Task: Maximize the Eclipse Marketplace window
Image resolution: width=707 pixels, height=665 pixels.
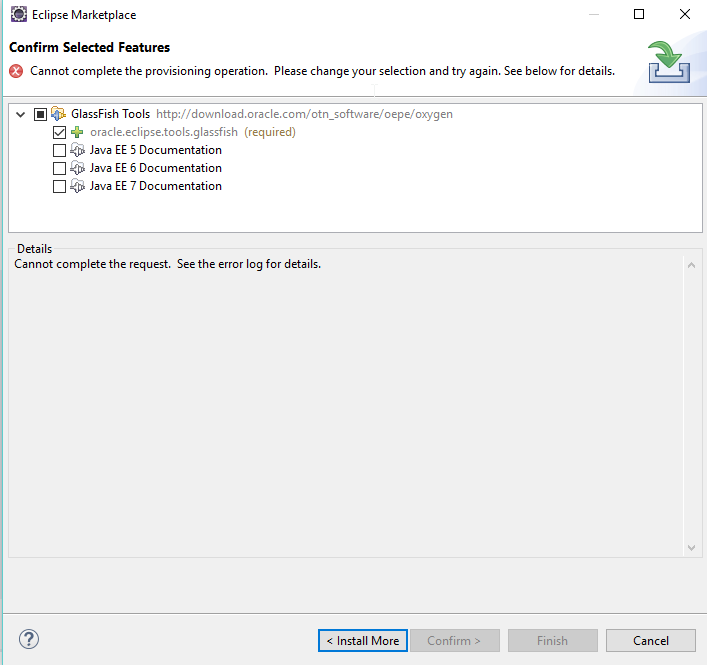Action: [x=639, y=14]
